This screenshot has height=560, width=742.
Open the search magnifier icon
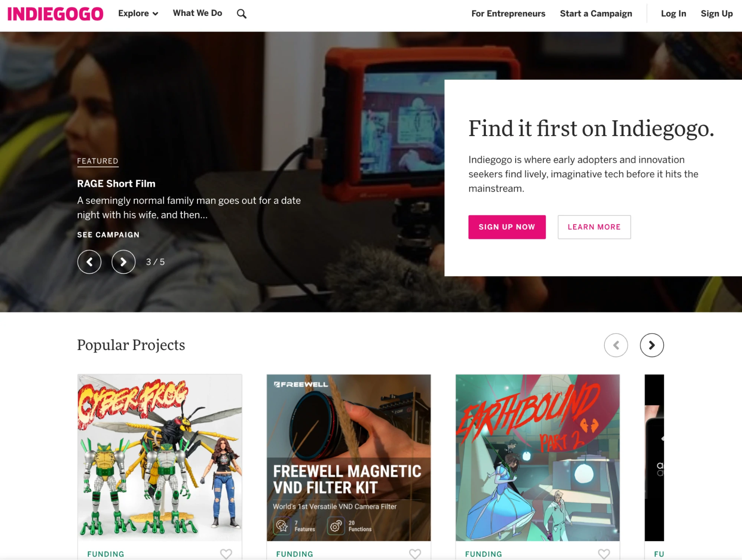pos(242,14)
